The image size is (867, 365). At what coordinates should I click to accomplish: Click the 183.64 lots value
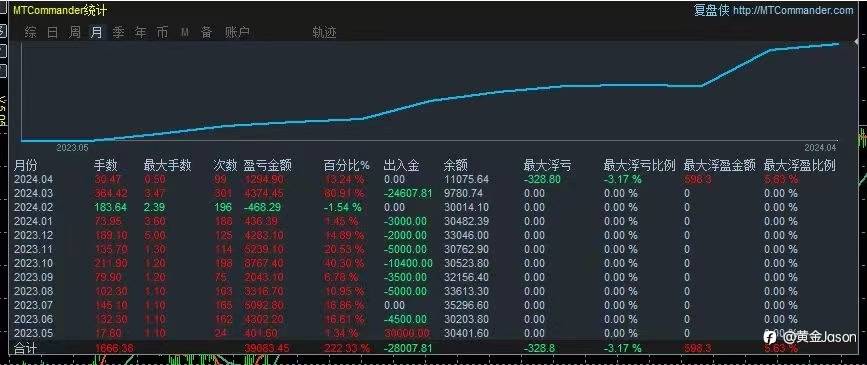(111, 207)
